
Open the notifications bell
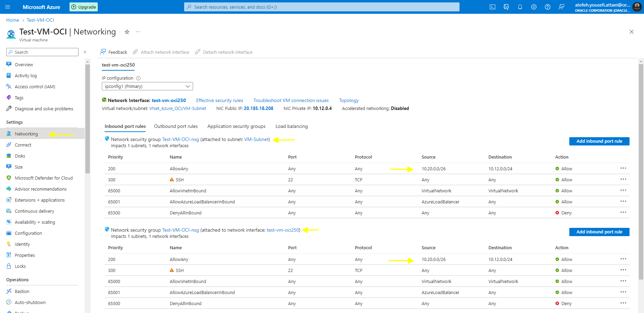pos(520,7)
